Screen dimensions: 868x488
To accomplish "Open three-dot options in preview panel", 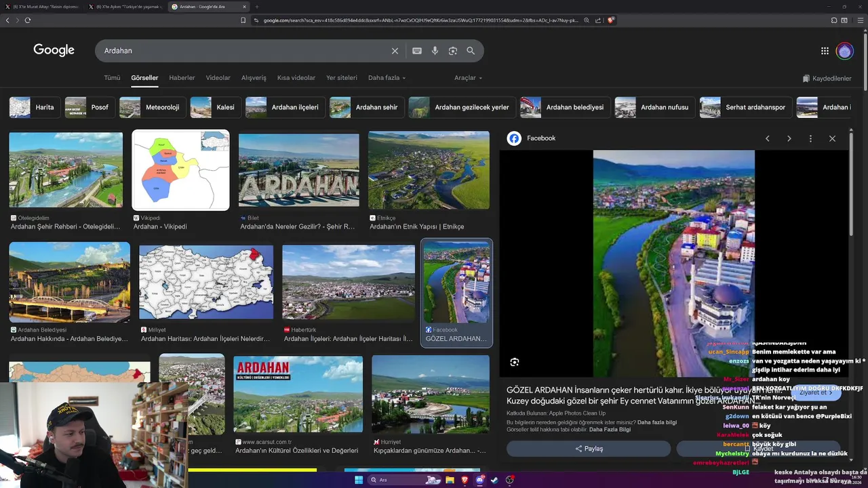I will 810,138.
